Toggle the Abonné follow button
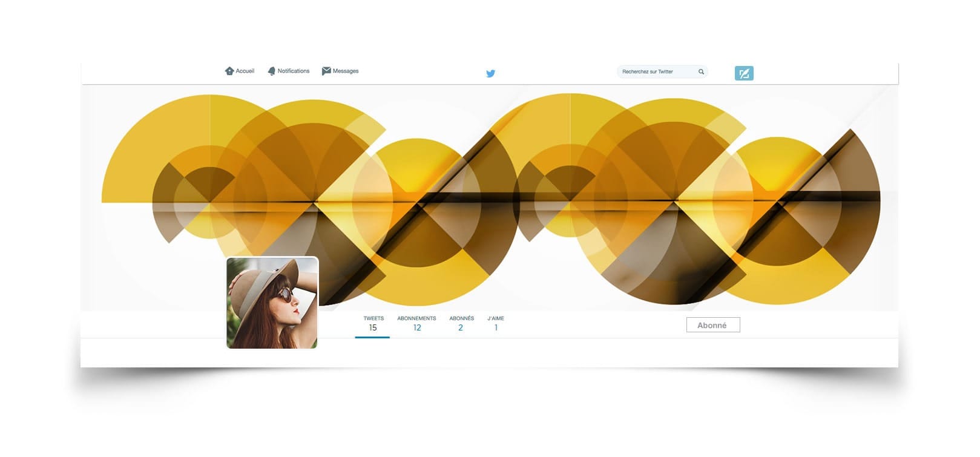The width and height of the screenshot is (980, 457). [713, 325]
